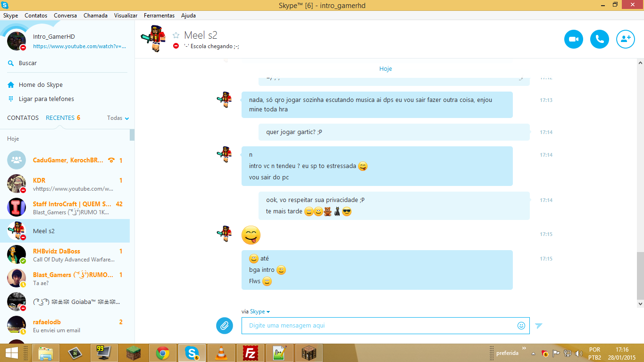Click the 'Hoje' date separator in chat
The width and height of the screenshot is (644, 362).
tap(385, 69)
